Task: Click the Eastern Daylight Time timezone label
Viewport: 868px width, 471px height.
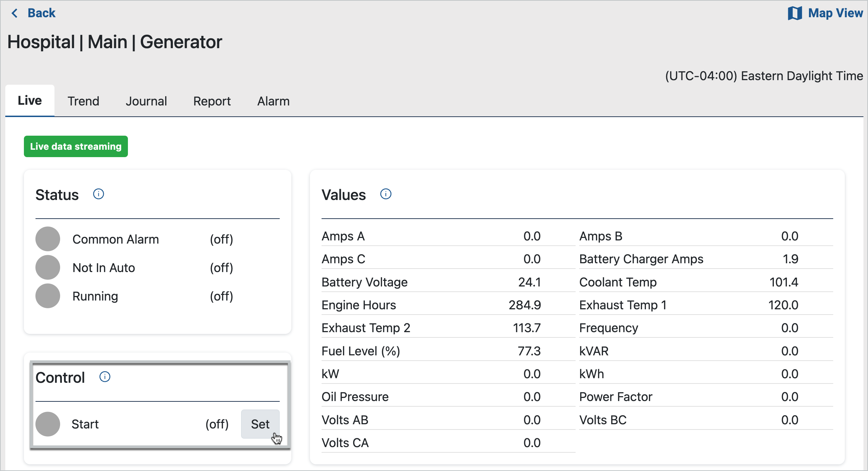Action: 764,76
